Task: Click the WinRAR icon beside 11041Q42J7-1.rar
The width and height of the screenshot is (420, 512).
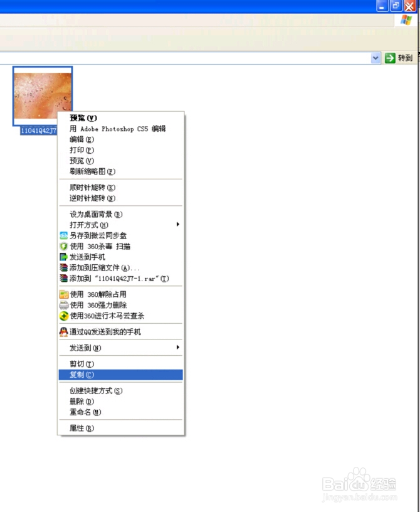Action: click(64, 279)
